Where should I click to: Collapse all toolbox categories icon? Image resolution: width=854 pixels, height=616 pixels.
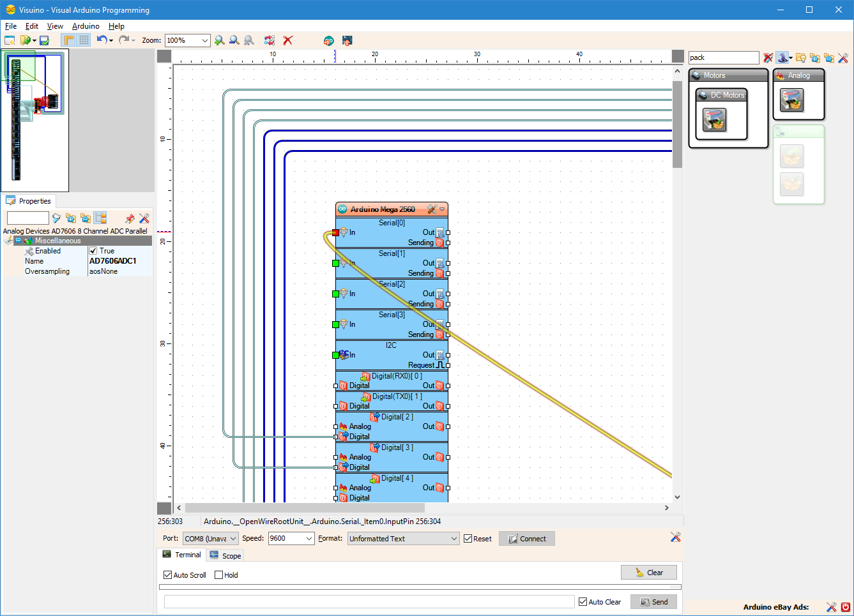[x=830, y=57]
